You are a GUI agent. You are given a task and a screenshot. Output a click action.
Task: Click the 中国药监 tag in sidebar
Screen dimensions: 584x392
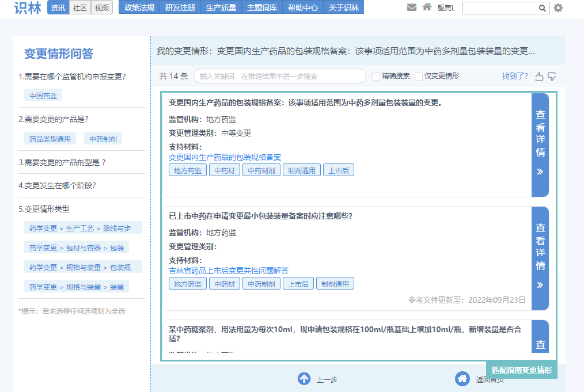[43, 96]
